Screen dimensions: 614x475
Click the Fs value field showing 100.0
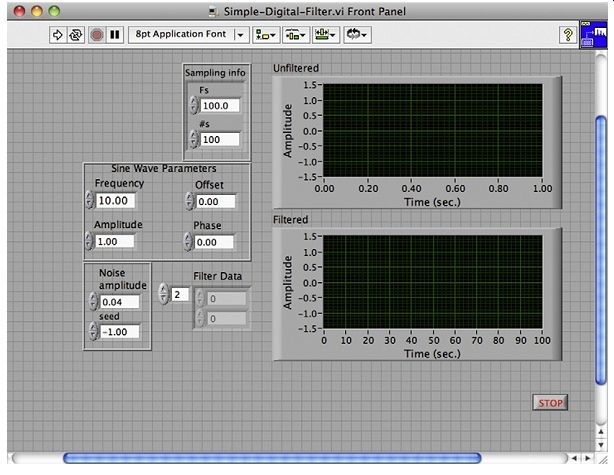pyautogui.click(x=220, y=105)
